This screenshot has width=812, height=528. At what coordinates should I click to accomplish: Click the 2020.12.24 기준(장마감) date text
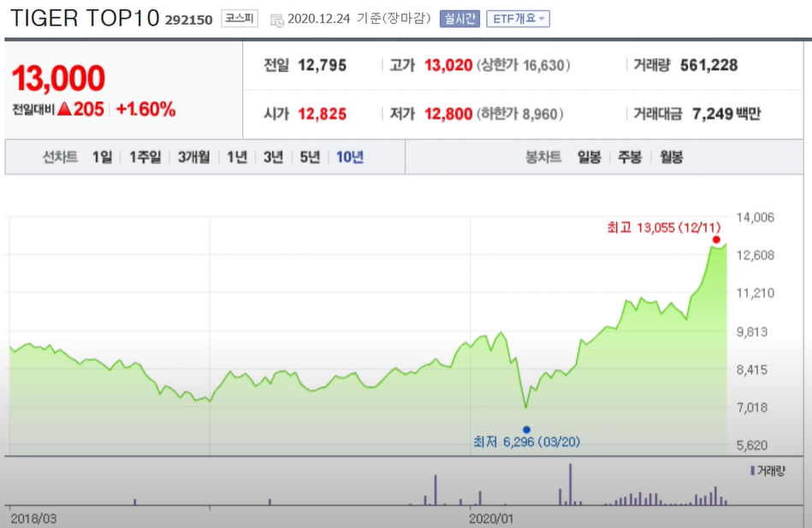359,19
